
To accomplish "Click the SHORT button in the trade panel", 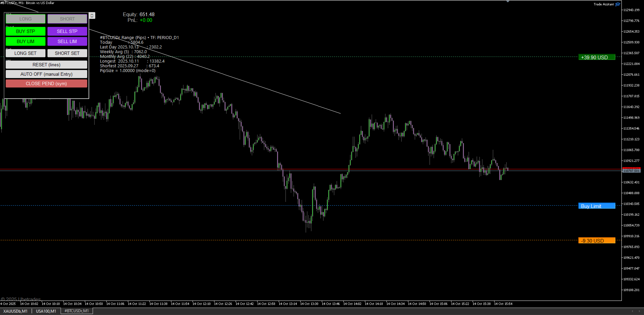I will coord(67,19).
